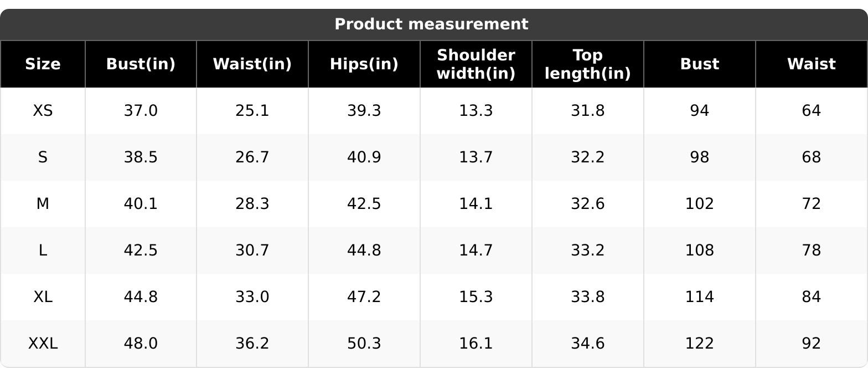The height and width of the screenshot is (368, 868).
Task: Select the XS size row label
Action: point(43,111)
